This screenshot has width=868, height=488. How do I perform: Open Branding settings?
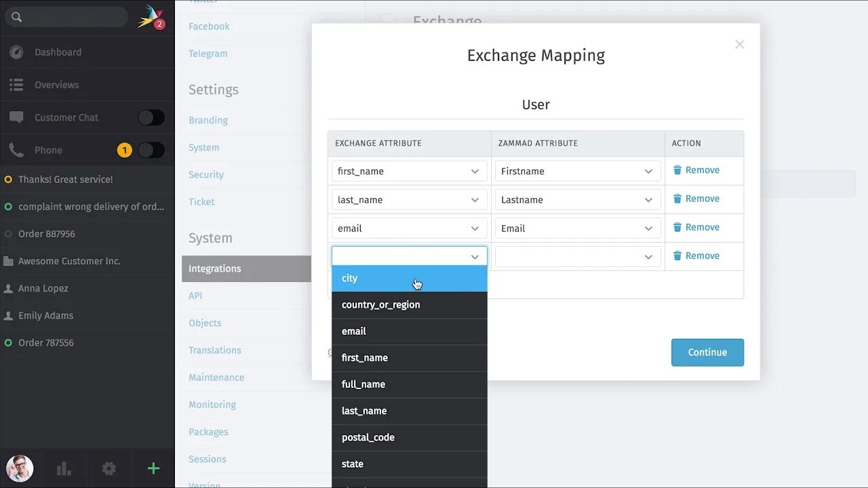tap(208, 120)
